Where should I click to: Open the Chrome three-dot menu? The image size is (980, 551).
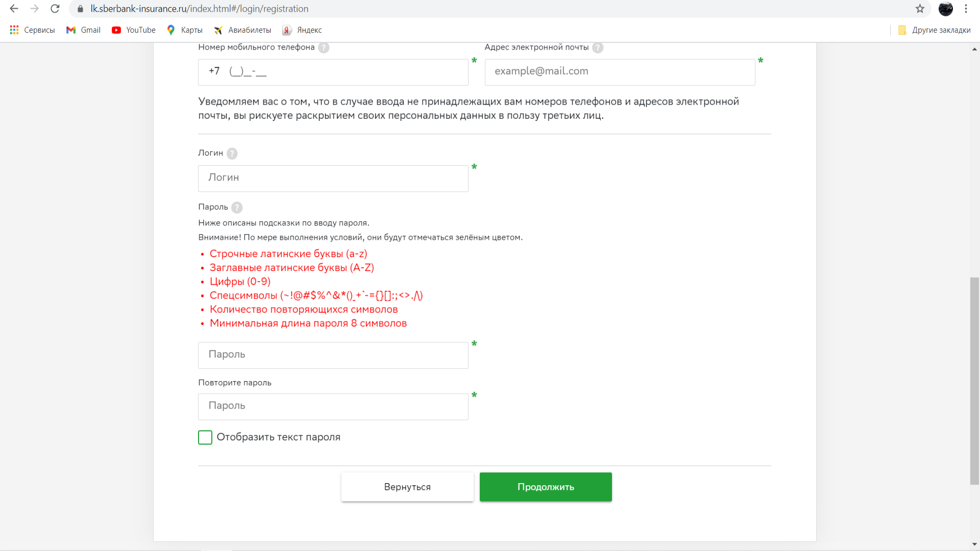pyautogui.click(x=966, y=9)
